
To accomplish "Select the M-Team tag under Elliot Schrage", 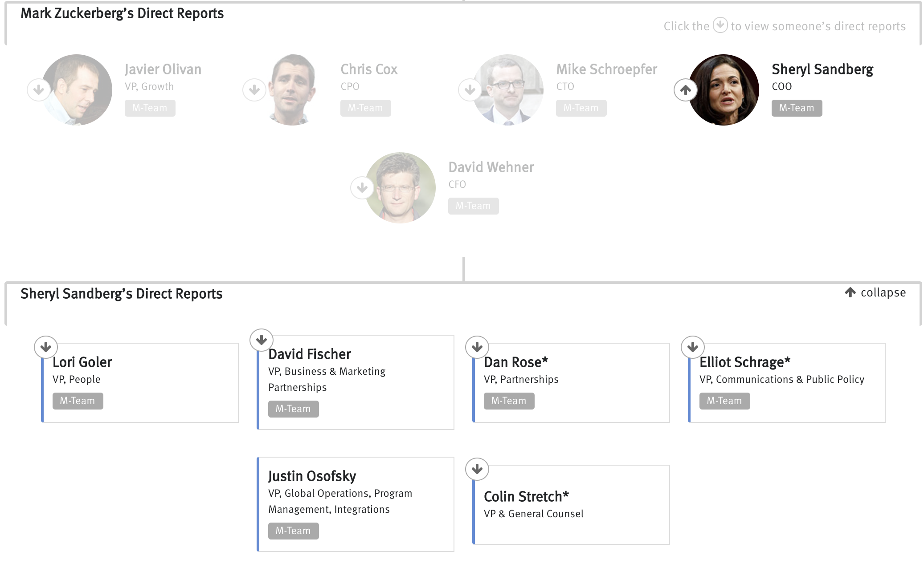I will click(724, 400).
